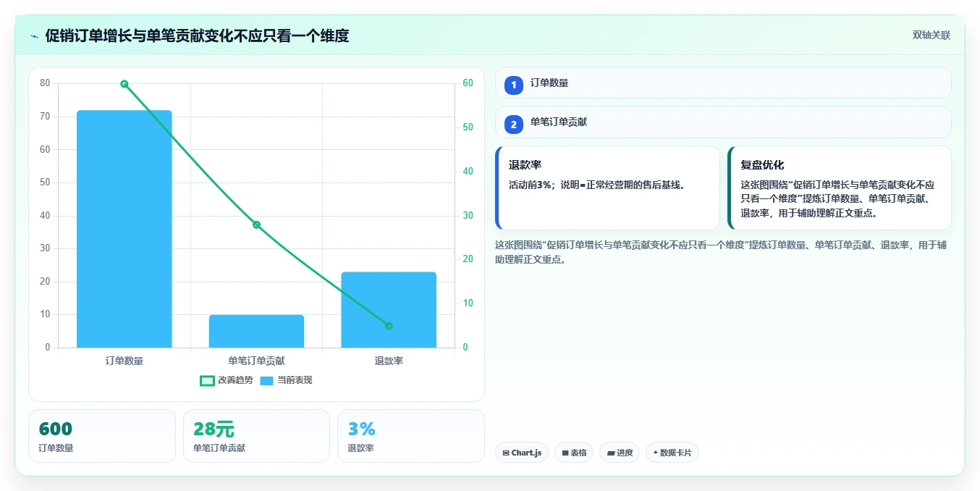Click the 进度 tag
Image resolution: width=980 pixels, height=491 pixels.
620,453
